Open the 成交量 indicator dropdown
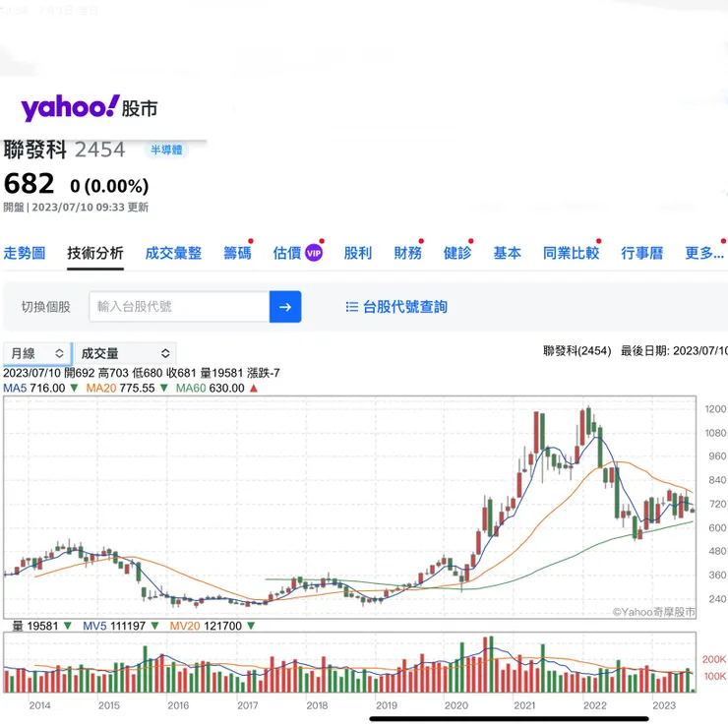 [x=125, y=354]
